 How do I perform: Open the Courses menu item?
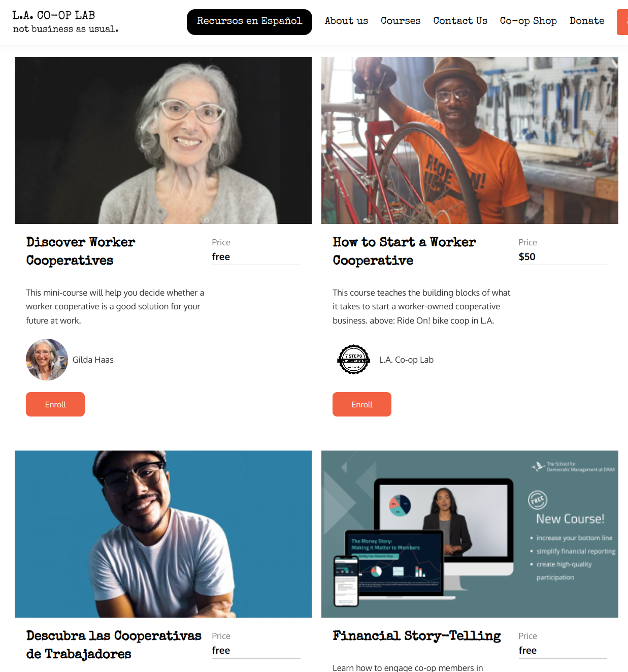tap(401, 21)
